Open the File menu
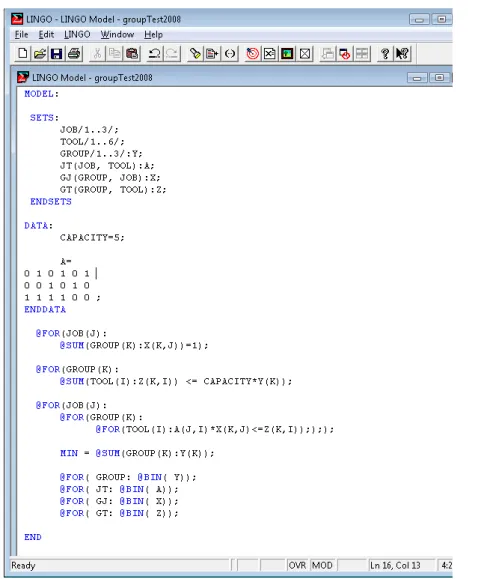 21,34
